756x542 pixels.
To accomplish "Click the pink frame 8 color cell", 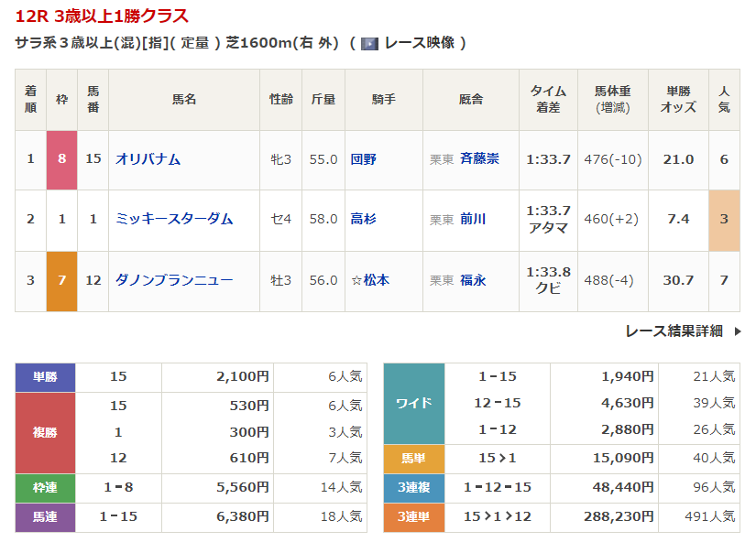I will click(61, 159).
